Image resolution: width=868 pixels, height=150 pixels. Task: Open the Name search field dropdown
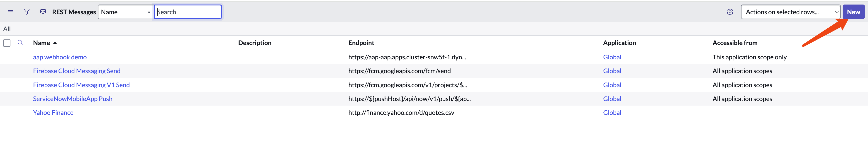pos(126,12)
